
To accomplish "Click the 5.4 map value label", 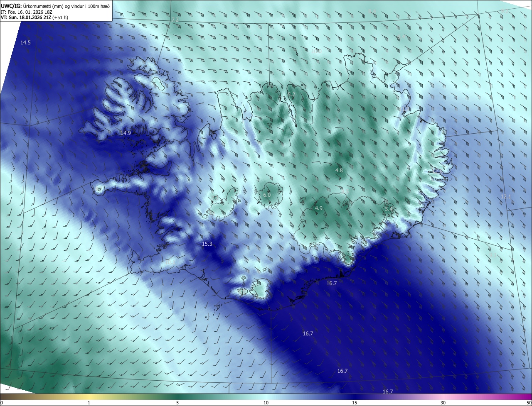I will [389, 209].
